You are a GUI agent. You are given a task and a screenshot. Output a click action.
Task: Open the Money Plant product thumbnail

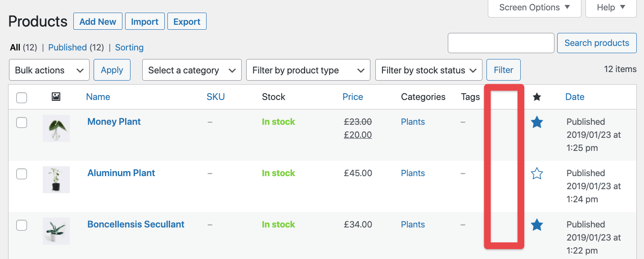click(x=56, y=128)
